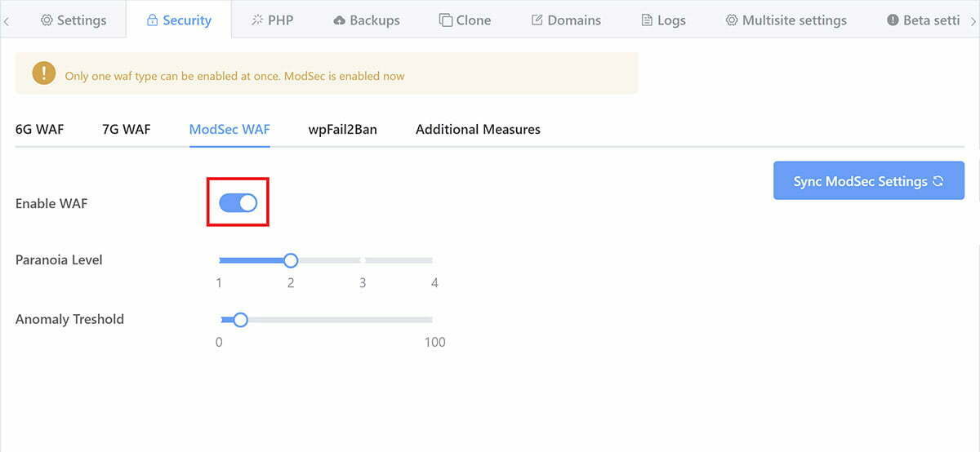Click the exclamation icon beside Beta settings
The height and width of the screenshot is (452, 980).
coord(893,20)
